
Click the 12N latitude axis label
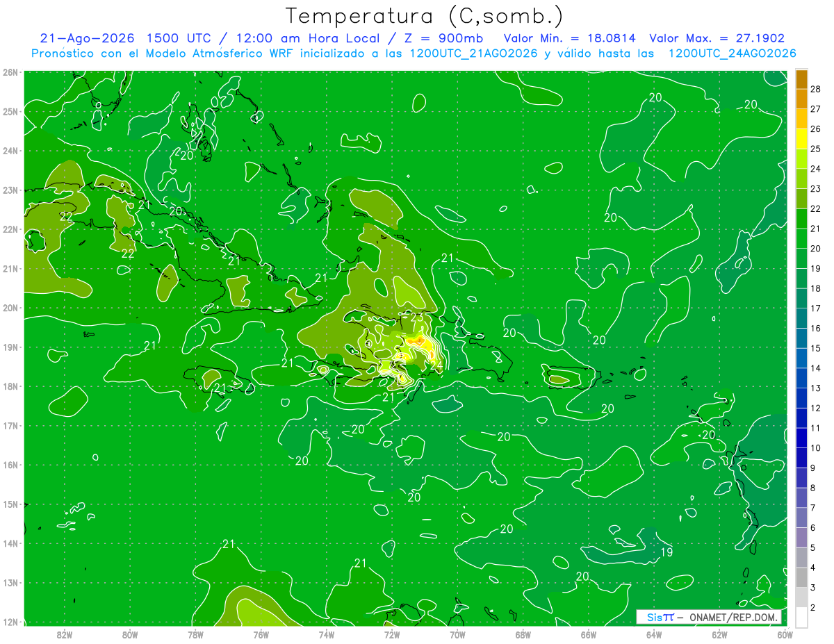click(10, 621)
